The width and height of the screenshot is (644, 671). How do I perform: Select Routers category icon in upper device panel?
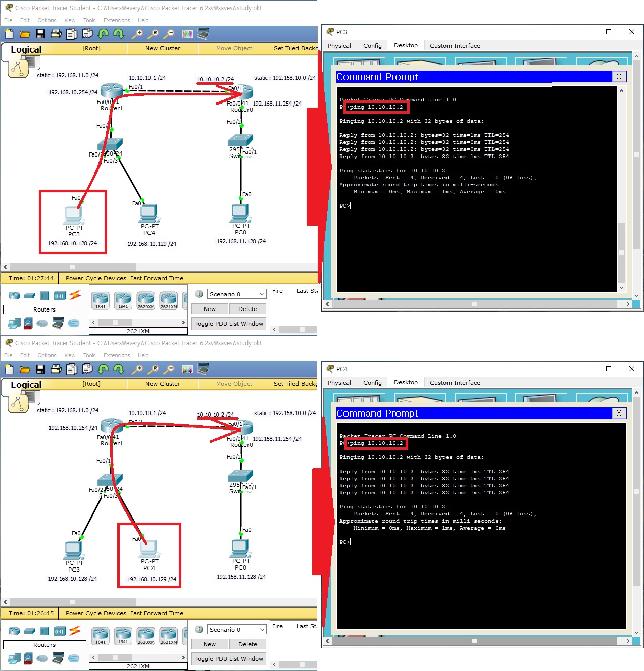(14, 295)
